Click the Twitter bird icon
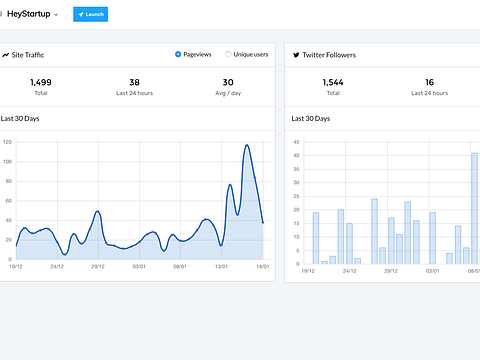This screenshot has height=360, width=480. click(x=296, y=55)
